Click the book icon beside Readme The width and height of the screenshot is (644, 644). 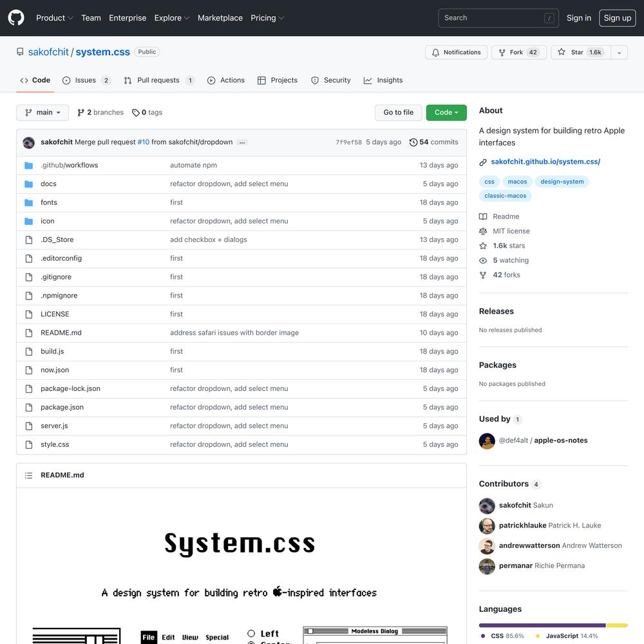click(x=483, y=216)
